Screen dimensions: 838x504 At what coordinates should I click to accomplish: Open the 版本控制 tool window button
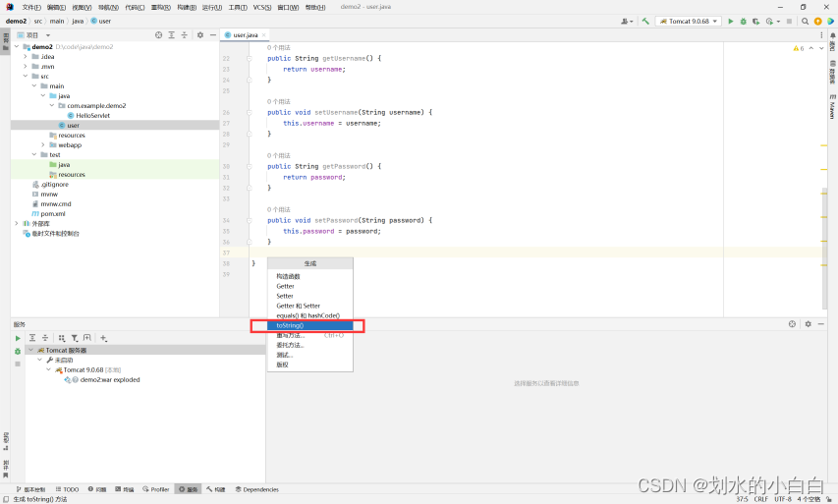point(30,489)
